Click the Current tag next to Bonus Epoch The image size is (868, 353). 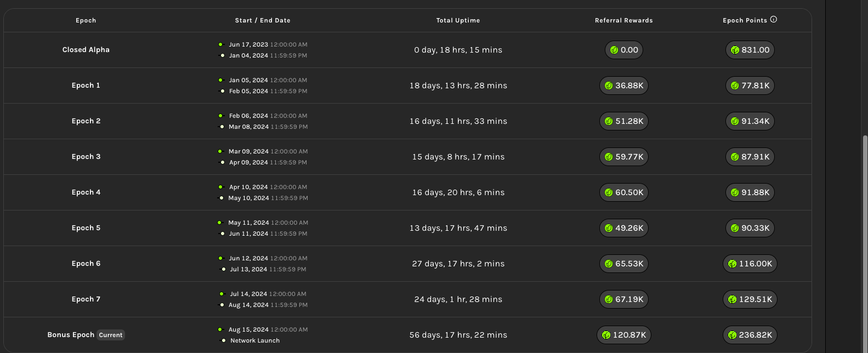click(111, 335)
